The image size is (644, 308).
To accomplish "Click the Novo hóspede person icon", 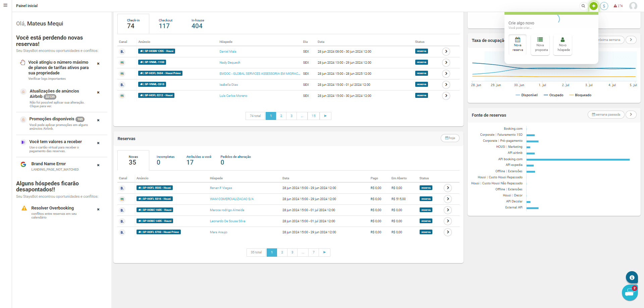I will (562, 40).
